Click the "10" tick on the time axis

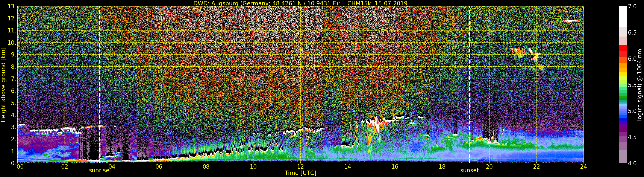click(x=253, y=166)
